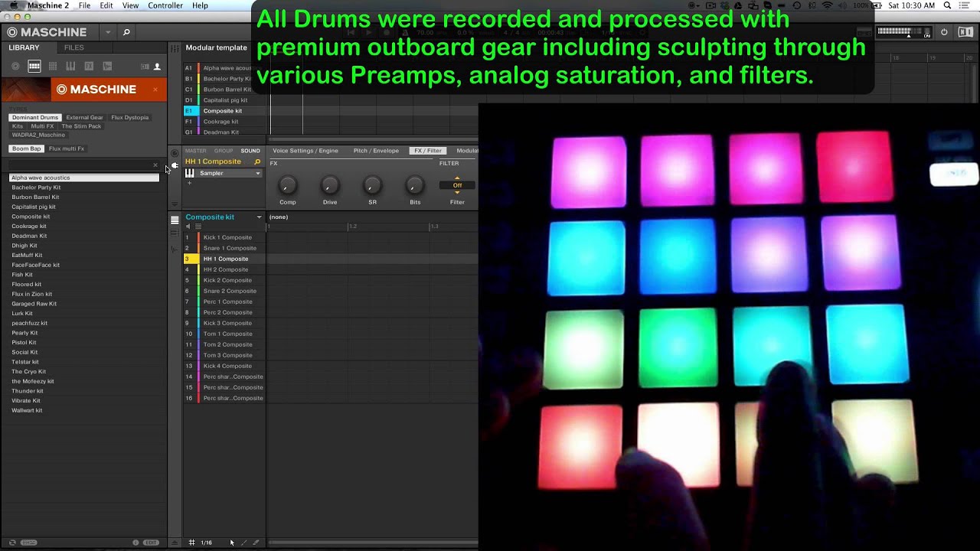Open the browser search magnifier icon

126,32
